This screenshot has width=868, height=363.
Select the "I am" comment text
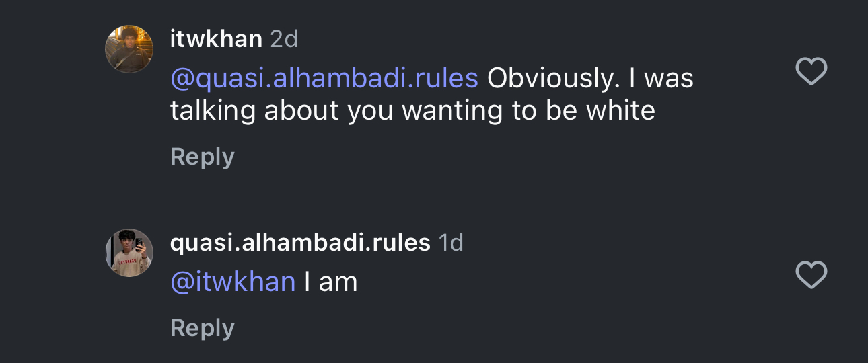pyautogui.click(x=330, y=282)
